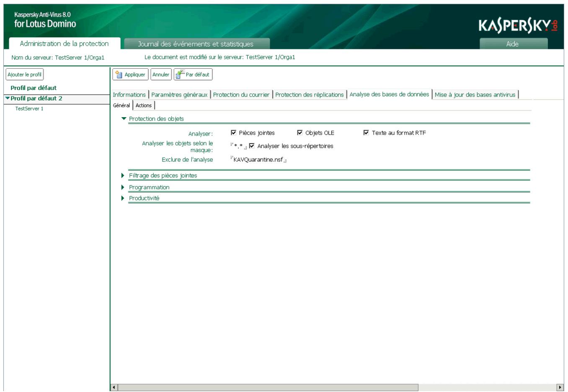Expand Filtrage des pièces jointes section
This screenshot has height=392, width=568.
tap(123, 176)
